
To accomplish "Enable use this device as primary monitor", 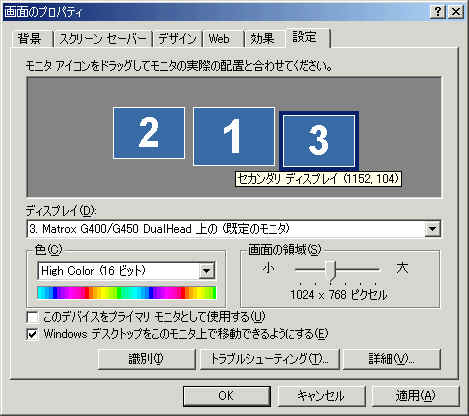I will point(32,317).
